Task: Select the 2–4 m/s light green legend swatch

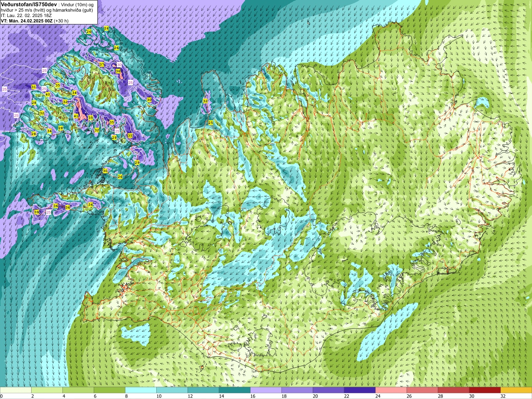Action: pyautogui.click(x=47, y=390)
